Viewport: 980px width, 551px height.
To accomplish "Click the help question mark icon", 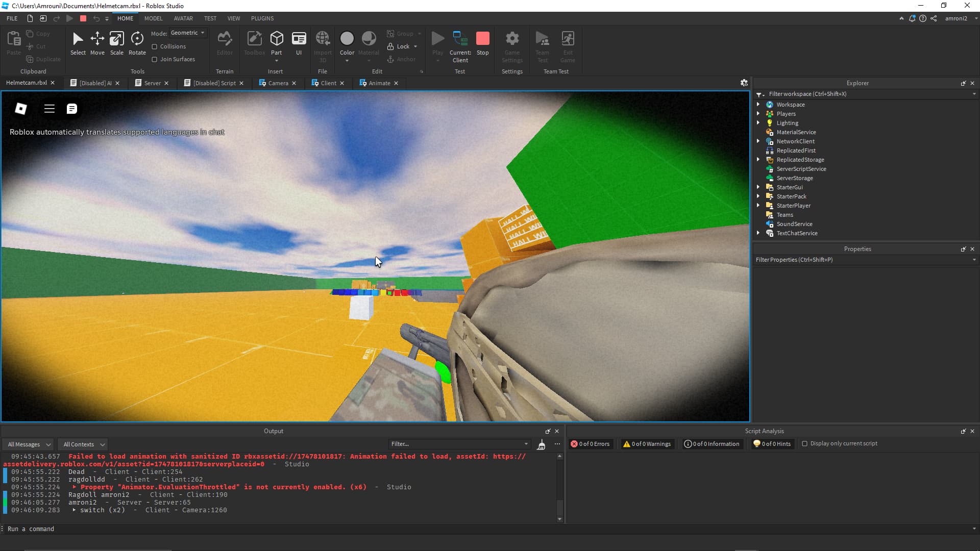I will click(x=923, y=18).
